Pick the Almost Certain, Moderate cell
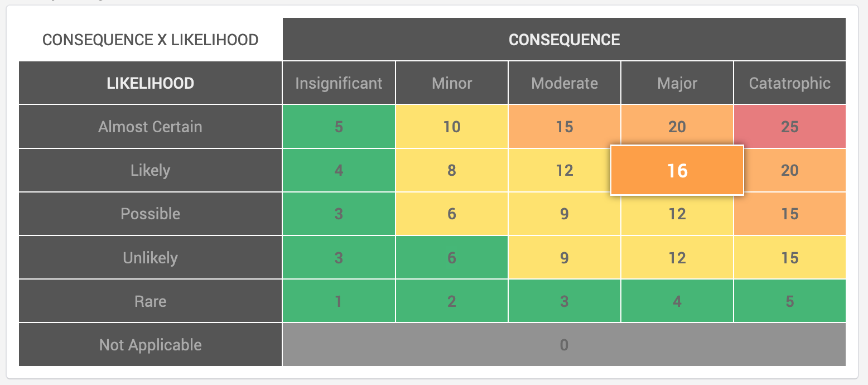Image resolution: width=868 pixels, height=385 pixels. (x=565, y=127)
